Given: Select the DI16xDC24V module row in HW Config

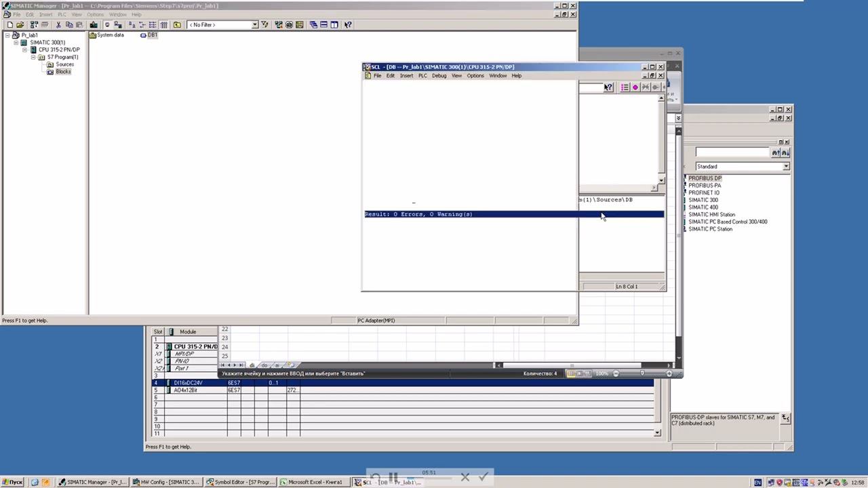Looking at the screenshot, I should tap(403, 383).
